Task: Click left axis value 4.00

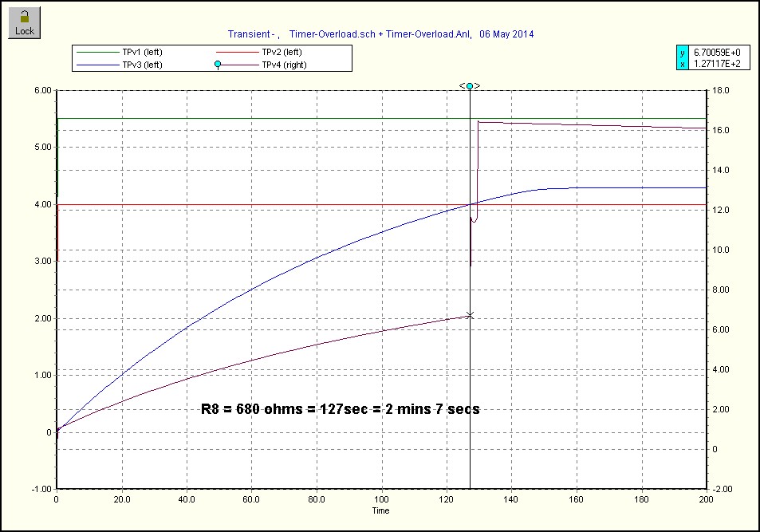Action: (x=42, y=204)
